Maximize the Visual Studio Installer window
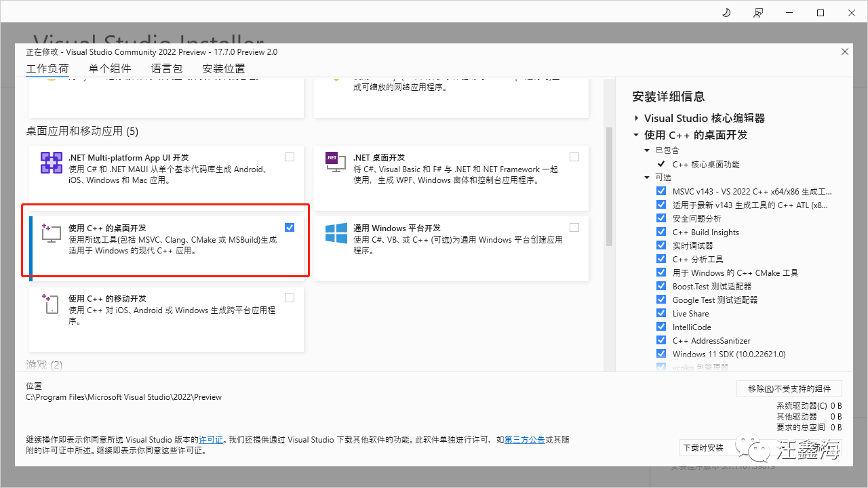868x488 pixels. (x=821, y=13)
